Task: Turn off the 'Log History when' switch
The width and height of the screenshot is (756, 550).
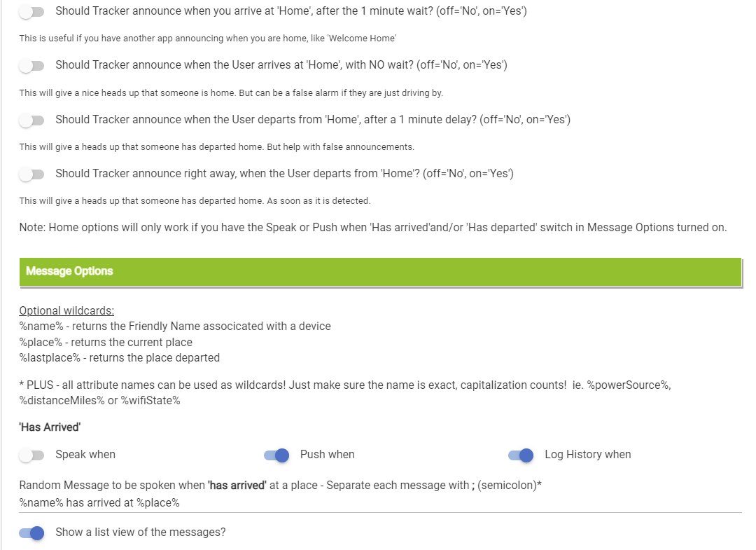Action: tap(521, 455)
